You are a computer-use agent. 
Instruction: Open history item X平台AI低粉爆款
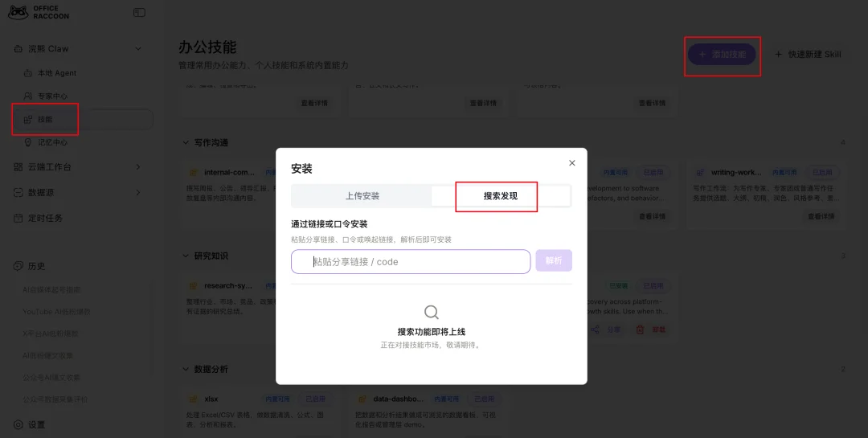[x=51, y=334]
